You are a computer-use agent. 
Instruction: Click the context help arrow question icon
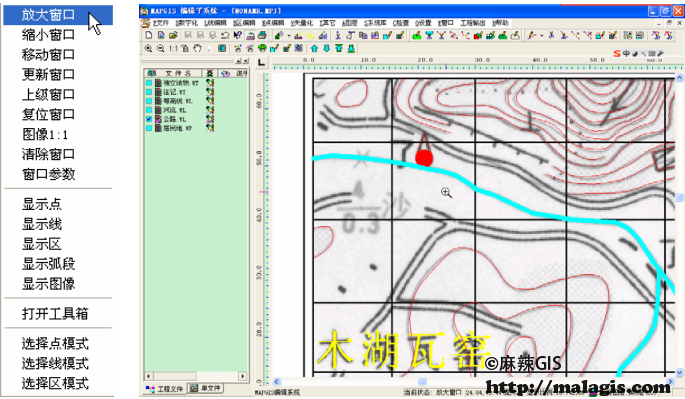click(x=238, y=35)
